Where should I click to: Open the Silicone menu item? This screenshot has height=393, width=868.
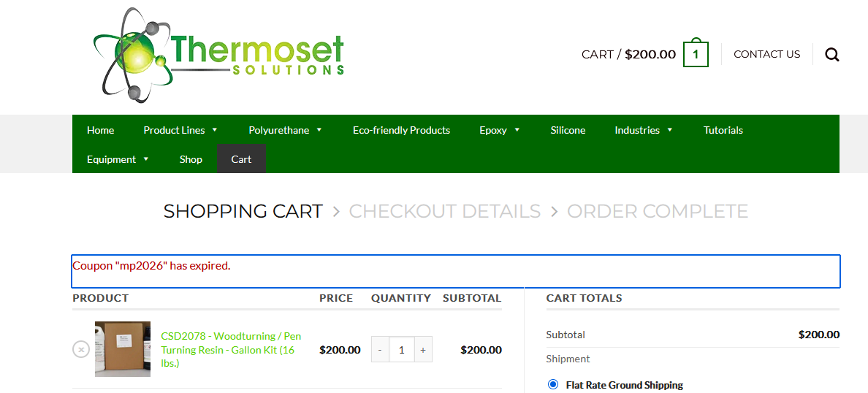click(568, 130)
